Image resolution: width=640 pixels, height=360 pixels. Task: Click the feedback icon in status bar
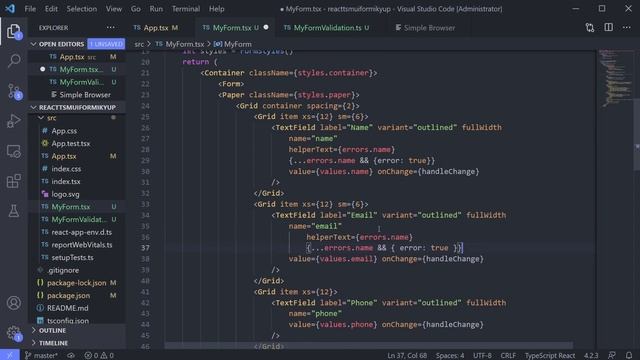[x=611, y=356]
